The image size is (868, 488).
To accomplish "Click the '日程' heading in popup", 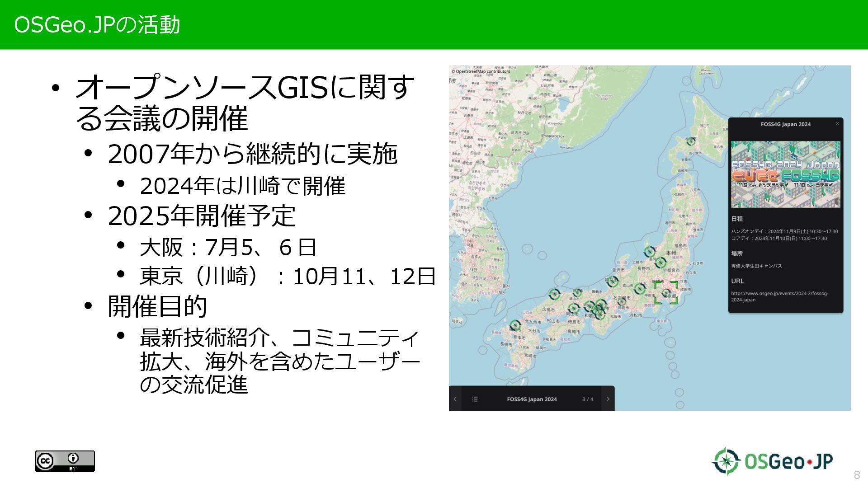I will 737,219.
